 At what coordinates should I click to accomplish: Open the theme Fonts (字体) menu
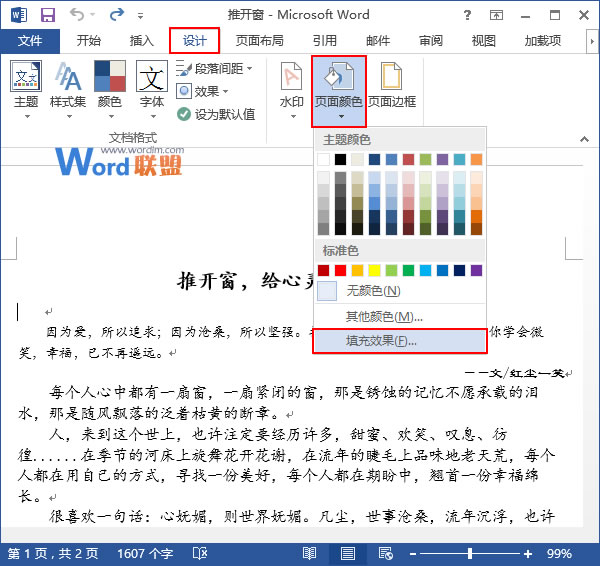pyautogui.click(x=152, y=90)
